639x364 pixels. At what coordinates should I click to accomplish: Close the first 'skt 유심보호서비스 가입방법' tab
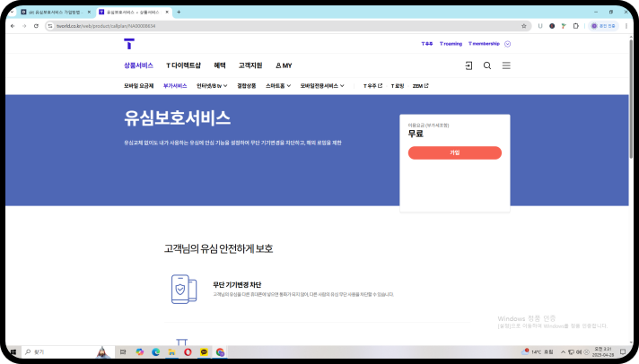[x=89, y=13]
